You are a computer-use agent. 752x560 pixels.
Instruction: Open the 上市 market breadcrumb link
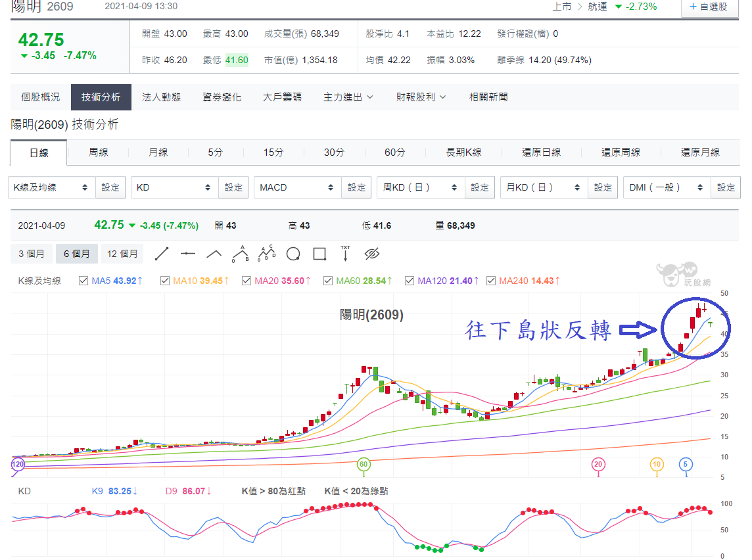562,7
